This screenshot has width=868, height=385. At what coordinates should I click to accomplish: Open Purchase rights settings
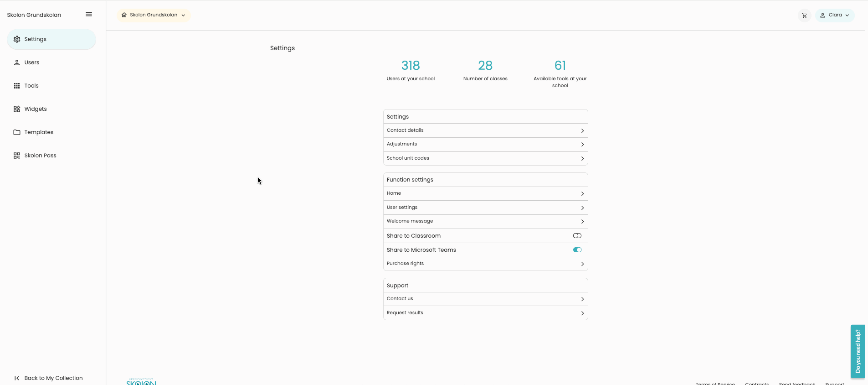[x=485, y=263]
